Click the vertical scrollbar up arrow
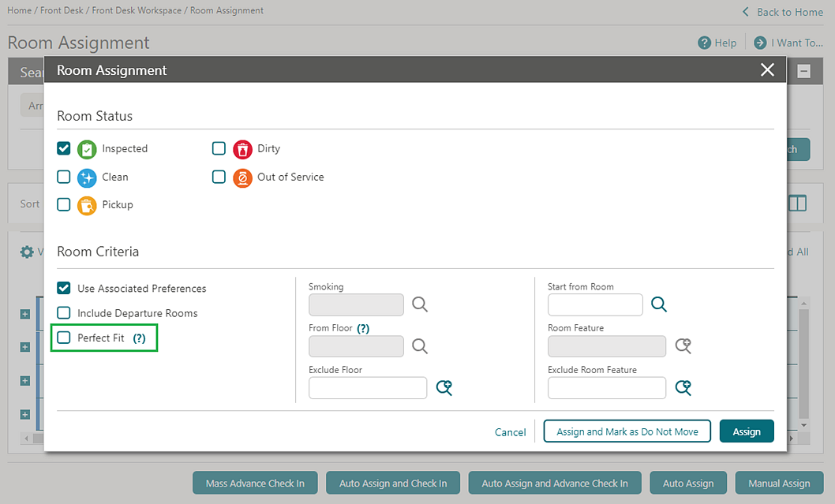The width and height of the screenshot is (835, 504). click(804, 303)
